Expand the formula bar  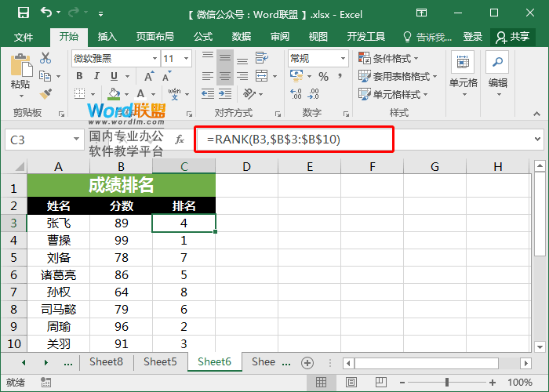538,140
